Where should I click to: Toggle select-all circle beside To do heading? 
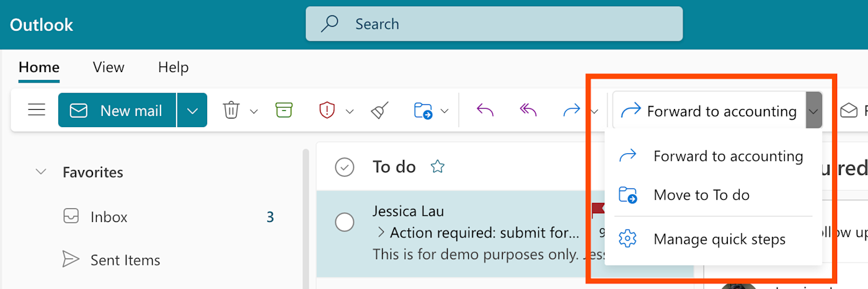344,167
